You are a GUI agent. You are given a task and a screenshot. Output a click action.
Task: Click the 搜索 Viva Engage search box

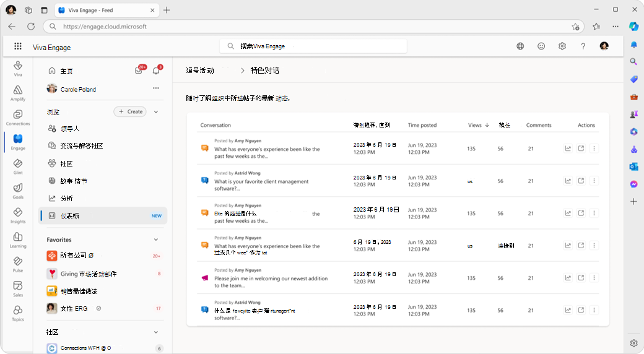point(313,46)
